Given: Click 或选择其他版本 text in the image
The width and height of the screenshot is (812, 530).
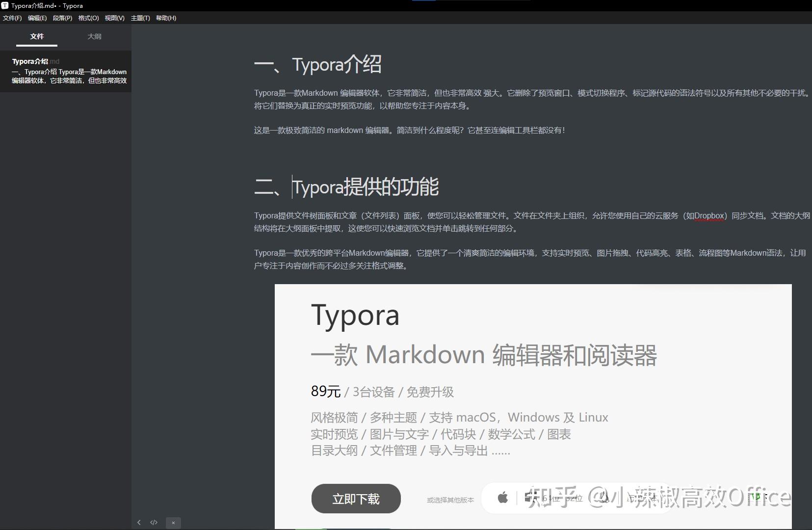Looking at the screenshot, I should 450,500.
